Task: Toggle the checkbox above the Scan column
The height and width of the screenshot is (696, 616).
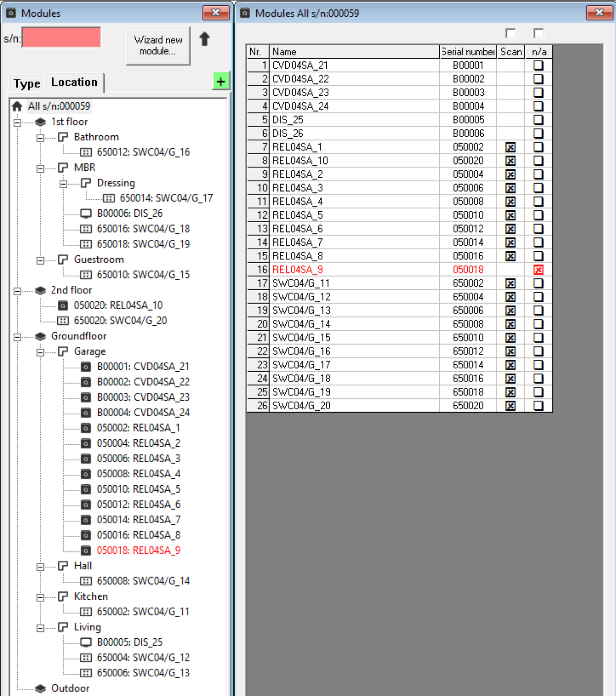Action: pos(510,33)
